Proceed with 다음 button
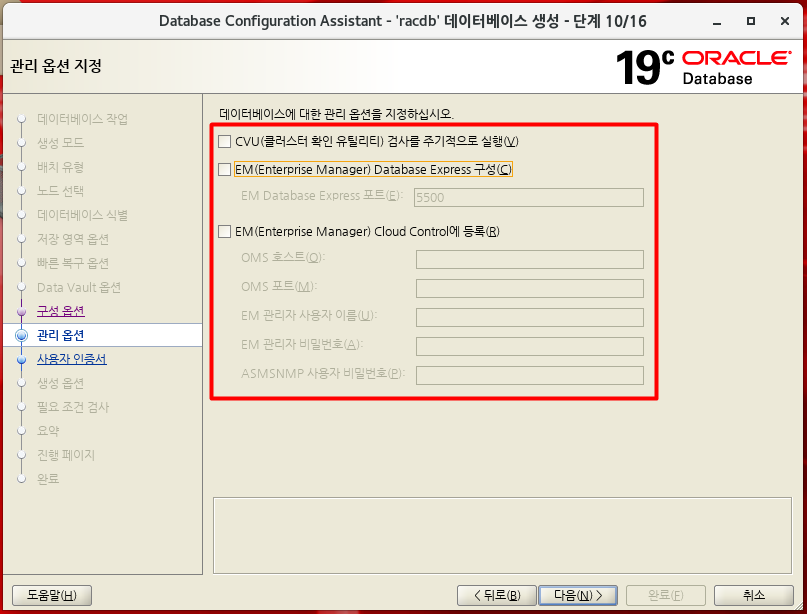807x614 pixels. coord(578,595)
